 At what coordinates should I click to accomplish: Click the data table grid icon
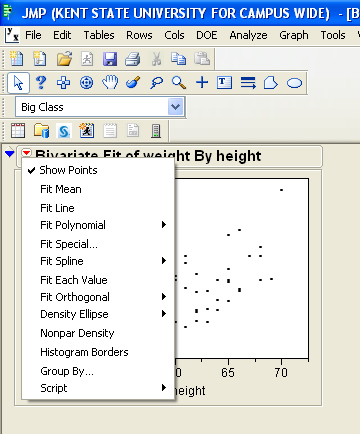(18, 130)
